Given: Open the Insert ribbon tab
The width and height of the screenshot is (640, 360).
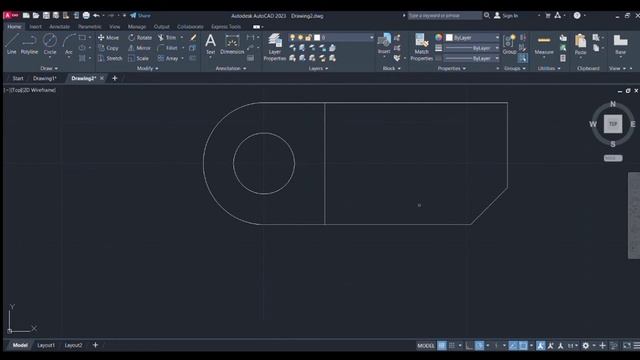Looking at the screenshot, I should pos(35,27).
